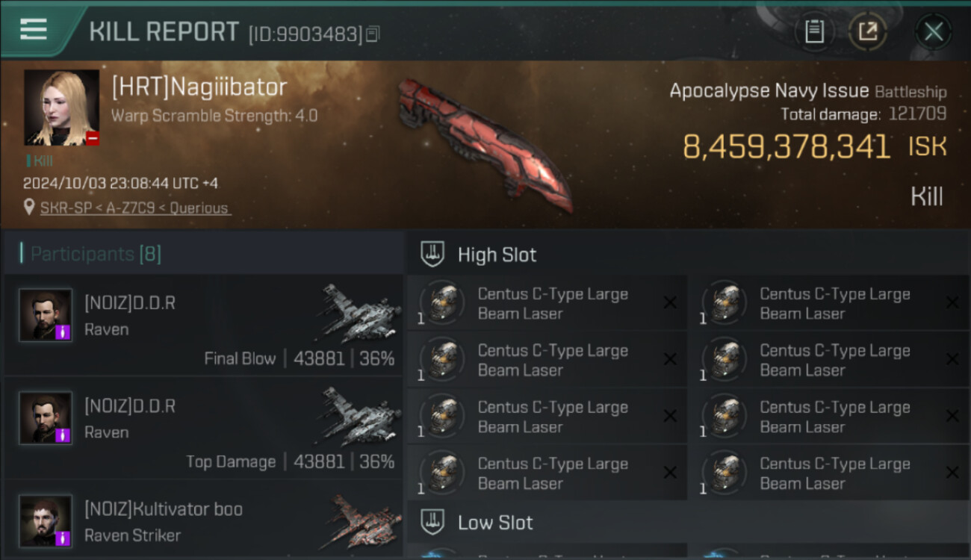Image resolution: width=971 pixels, height=560 pixels.
Task: Click the High Slot section icon
Action: (x=432, y=254)
